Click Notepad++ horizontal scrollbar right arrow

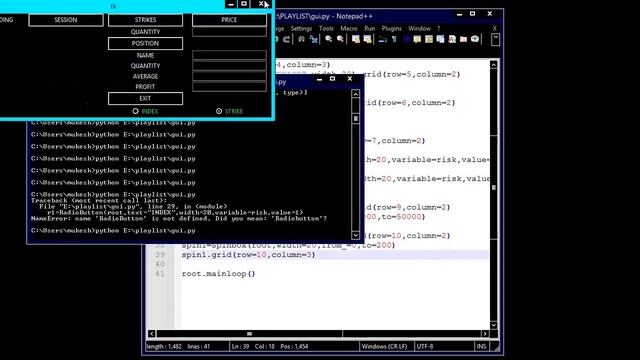[x=485, y=333]
